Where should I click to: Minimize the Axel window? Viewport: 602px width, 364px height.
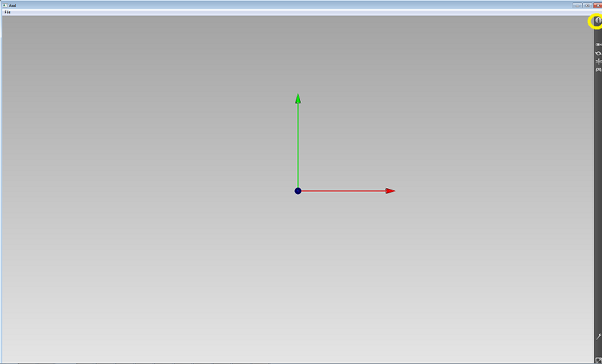pos(577,5)
